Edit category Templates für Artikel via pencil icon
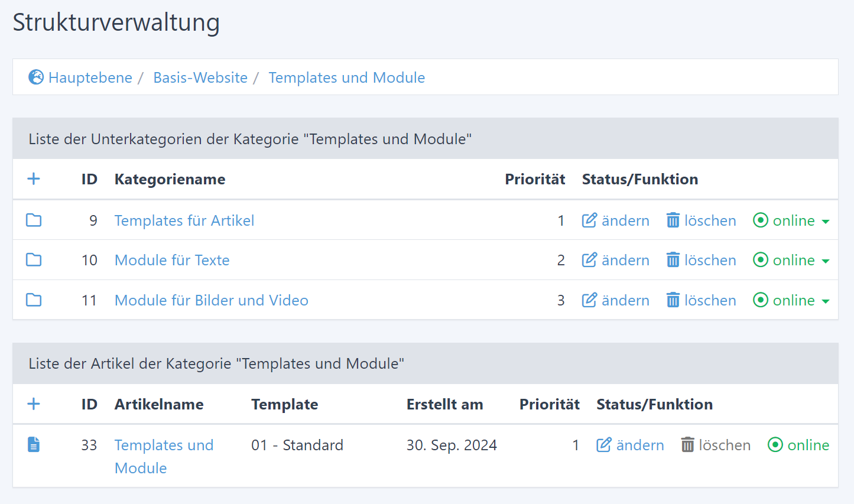The height and width of the screenshot is (504, 854). click(x=589, y=220)
